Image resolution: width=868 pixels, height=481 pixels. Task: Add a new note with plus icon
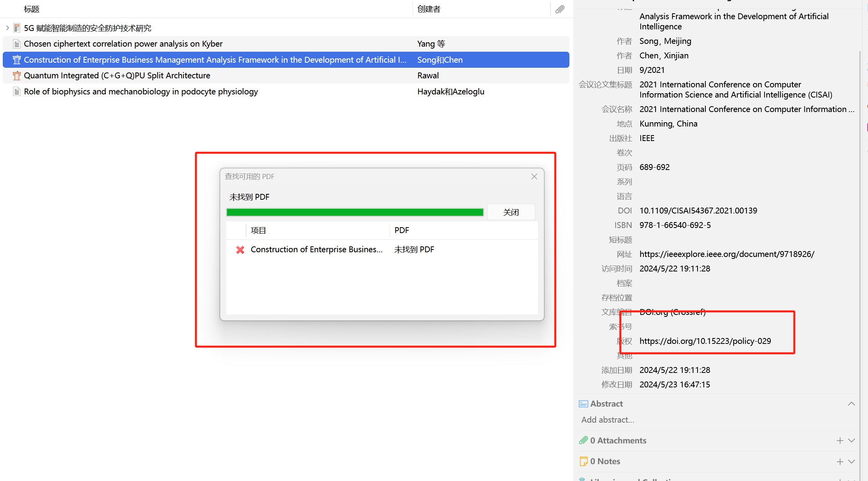840,462
